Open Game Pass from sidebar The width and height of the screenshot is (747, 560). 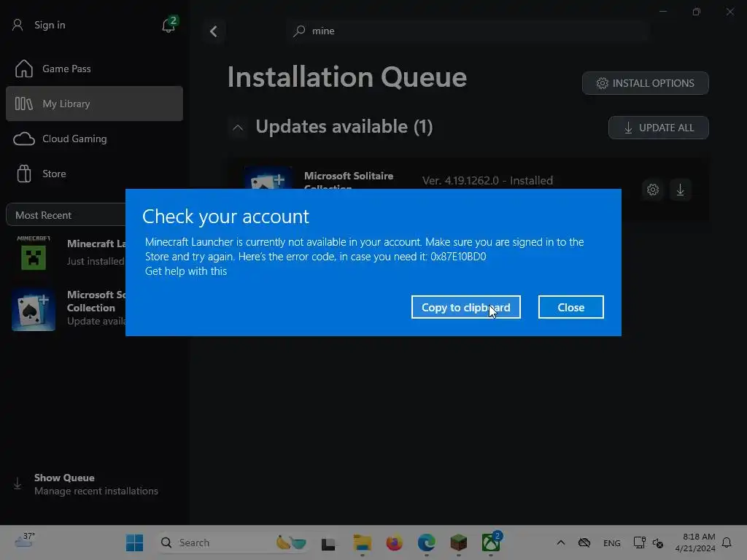94,69
